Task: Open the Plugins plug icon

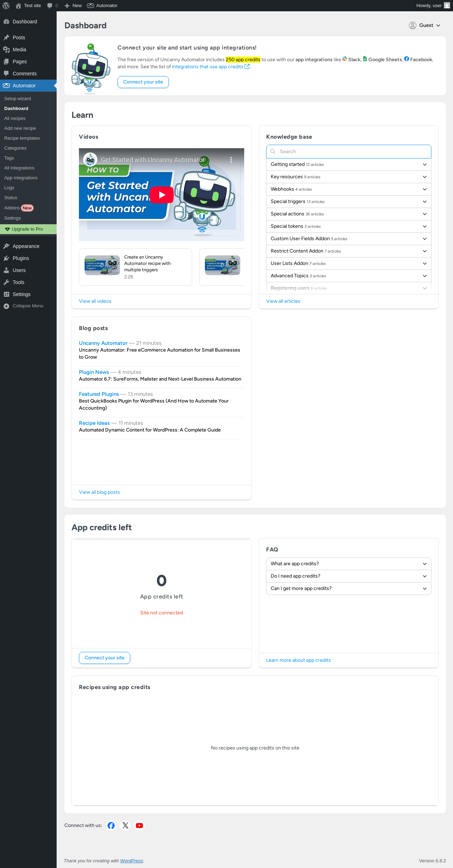Action: 6,258
